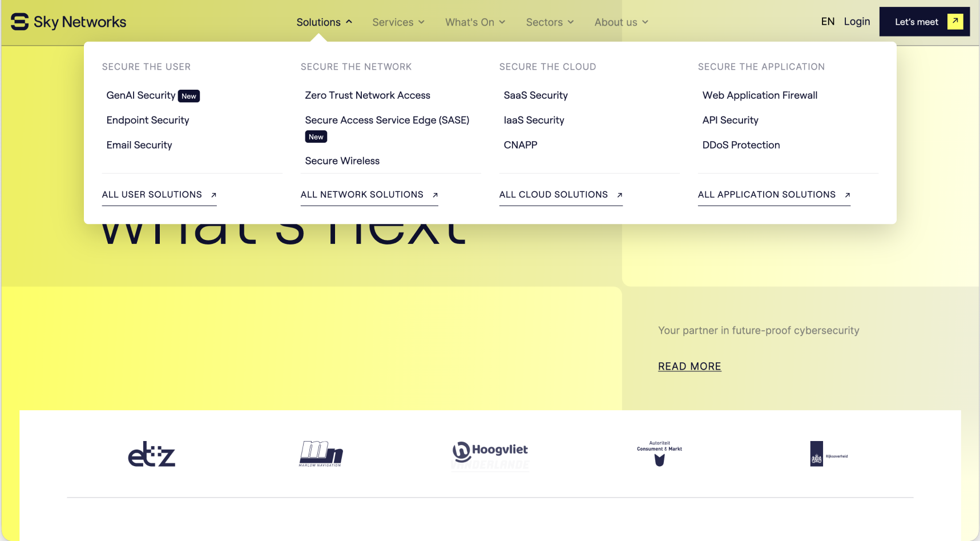980x541 pixels.
Task: Open DDoS Protection
Action: (x=741, y=145)
